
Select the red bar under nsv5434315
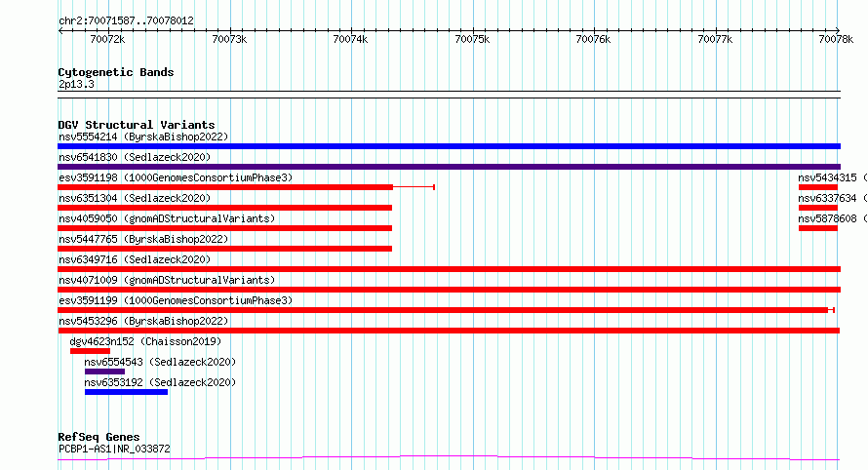[x=818, y=187]
